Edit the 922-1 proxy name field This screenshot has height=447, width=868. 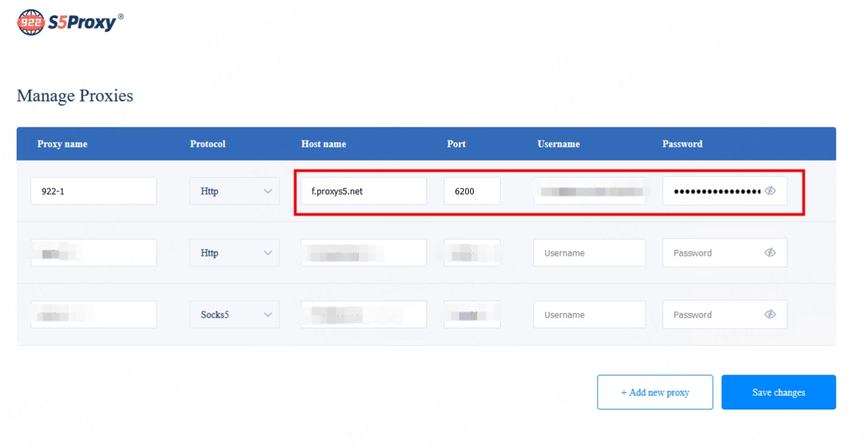(x=93, y=191)
